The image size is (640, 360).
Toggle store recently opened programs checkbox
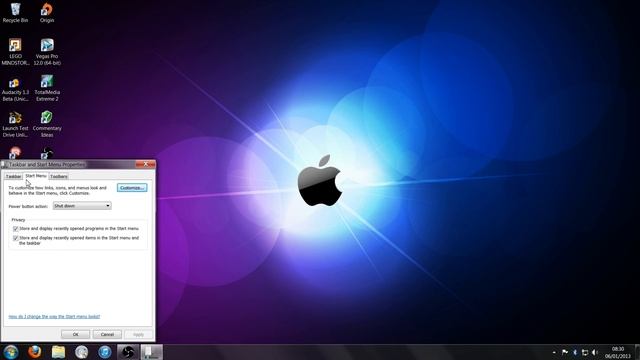coord(16,229)
